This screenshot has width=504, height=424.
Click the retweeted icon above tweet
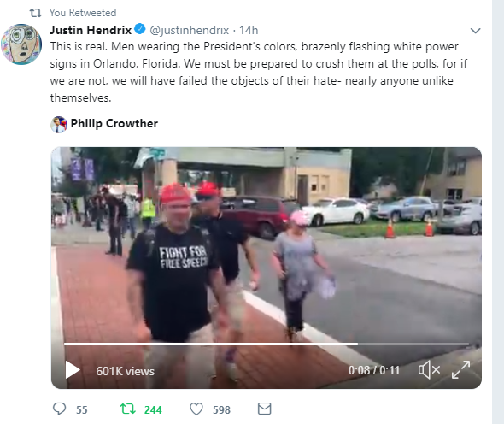(x=36, y=13)
